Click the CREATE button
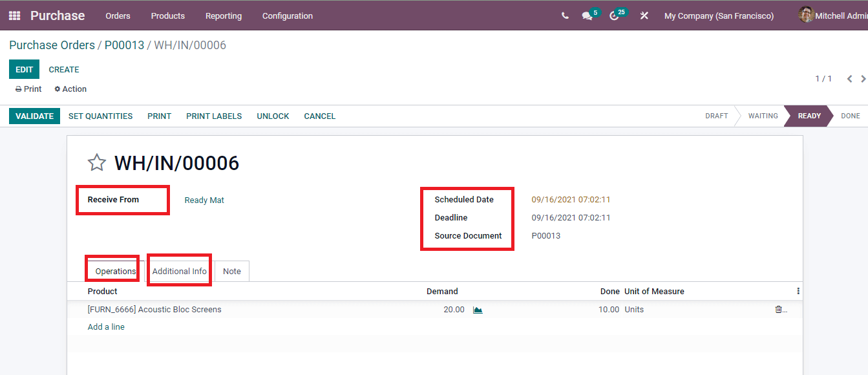Image resolution: width=868 pixels, height=375 pixels. pyautogui.click(x=64, y=70)
